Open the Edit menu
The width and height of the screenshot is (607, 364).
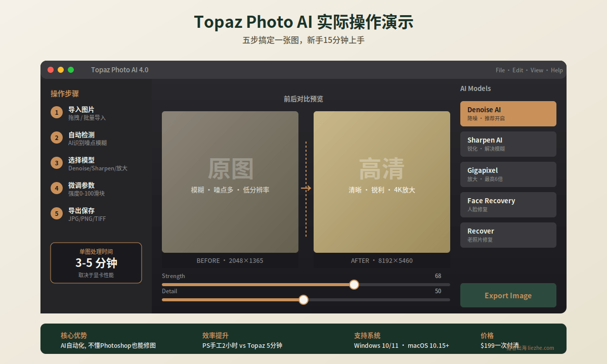click(517, 70)
